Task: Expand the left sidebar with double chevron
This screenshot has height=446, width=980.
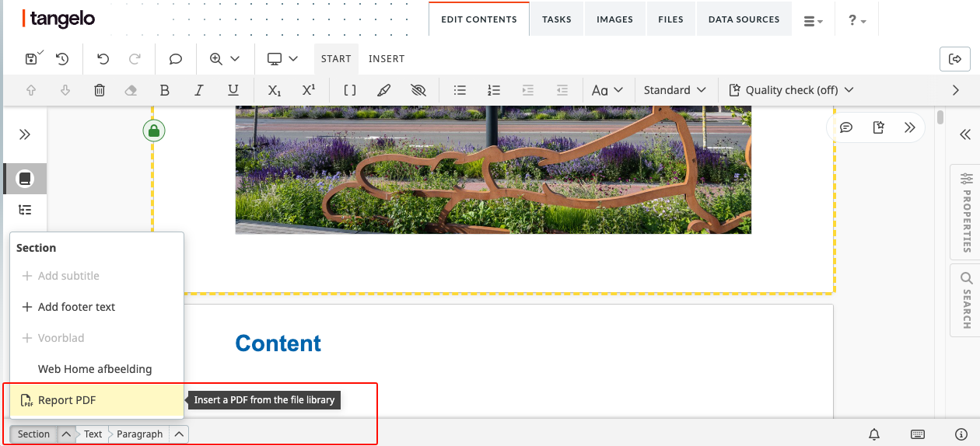Action: pos(25,134)
